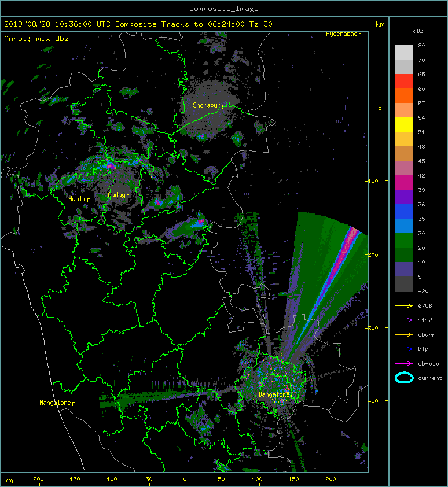
Task: Click the Composite_Image title text
Action: (x=224, y=8)
